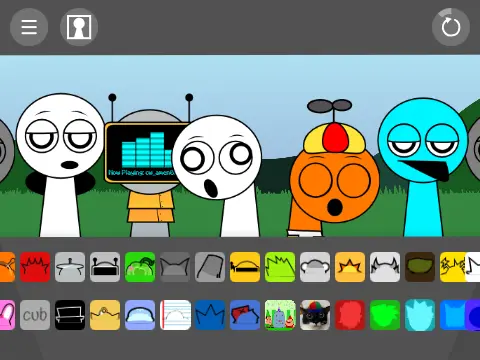Choose the gray antenna TV head icon

click(x=105, y=267)
